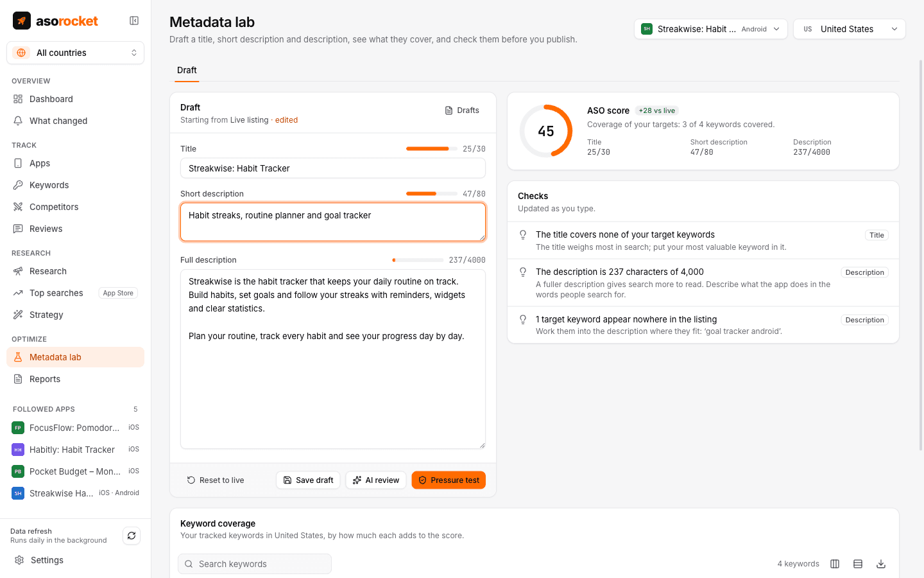Open followed app Pocket Budget

[x=75, y=471]
